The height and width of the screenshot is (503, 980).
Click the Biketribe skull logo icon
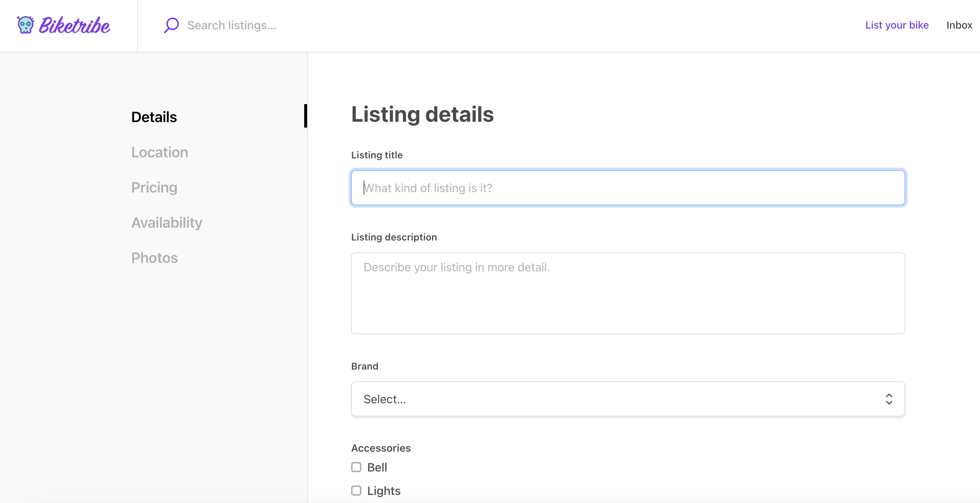tap(26, 25)
